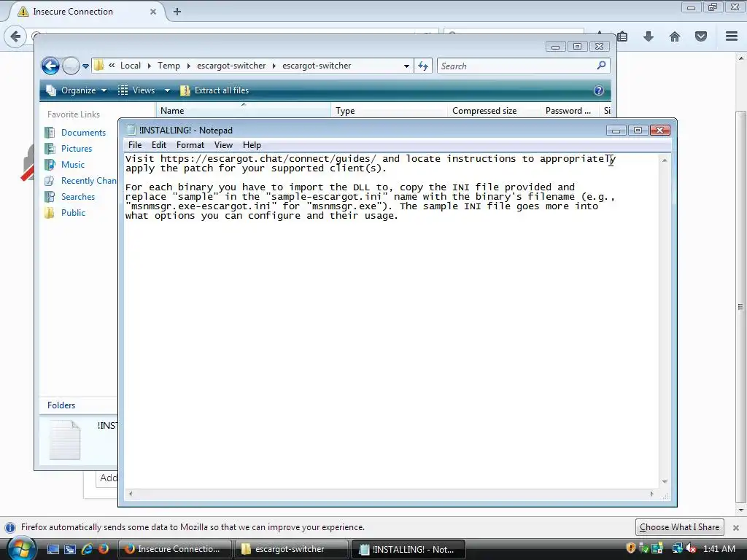Click Notepad horizontal scrollbar right arrow
This screenshot has width=747, height=560.
pyautogui.click(x=651, y=494)
